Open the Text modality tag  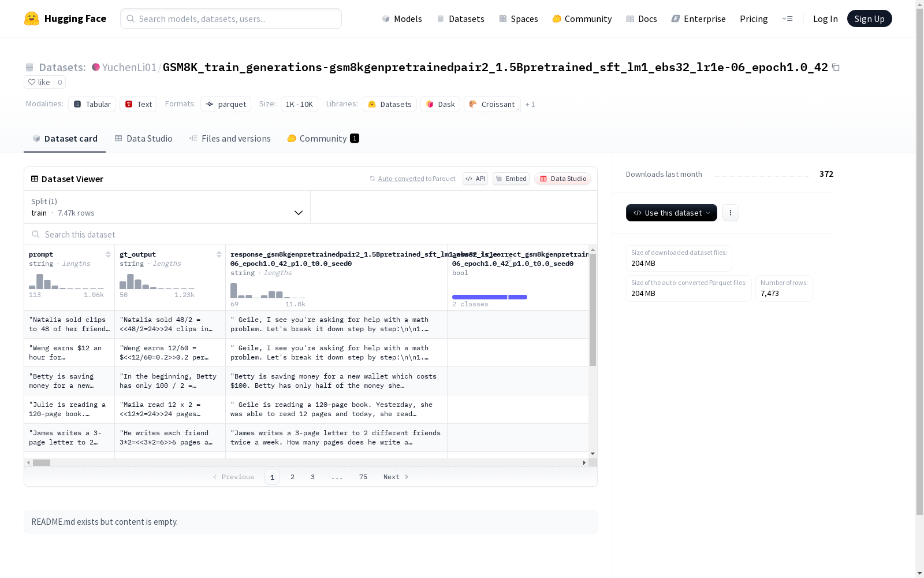pos(139,104)
